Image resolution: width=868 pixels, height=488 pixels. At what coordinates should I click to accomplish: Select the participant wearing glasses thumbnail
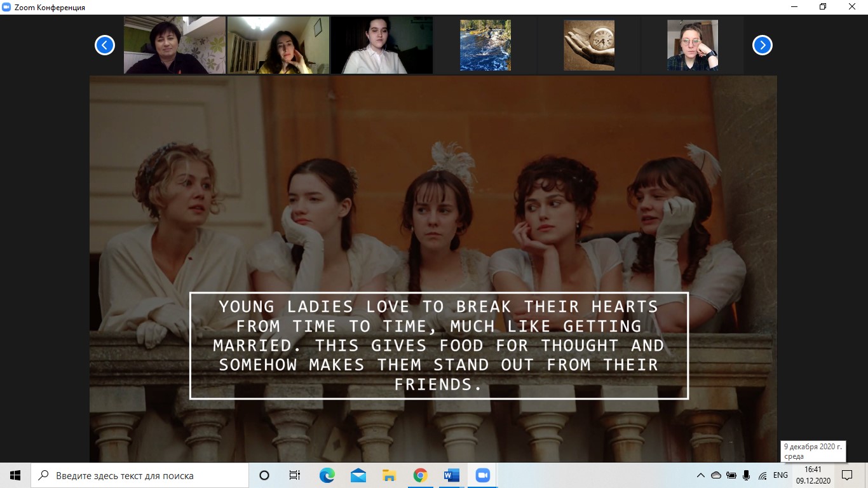[693, 45]
